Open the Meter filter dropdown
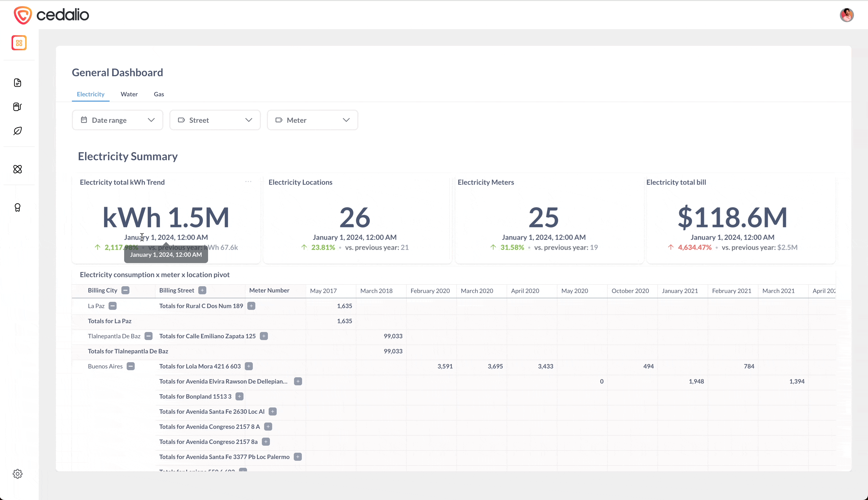Image resolution: width=868 pixels, height=500 pixels. tap(312, 120)
